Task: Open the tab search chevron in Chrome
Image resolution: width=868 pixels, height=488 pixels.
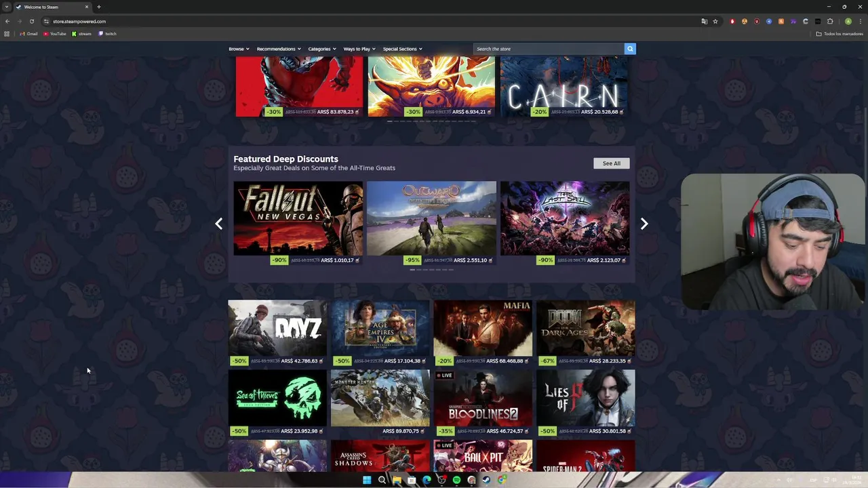Action: click(7, 7)
